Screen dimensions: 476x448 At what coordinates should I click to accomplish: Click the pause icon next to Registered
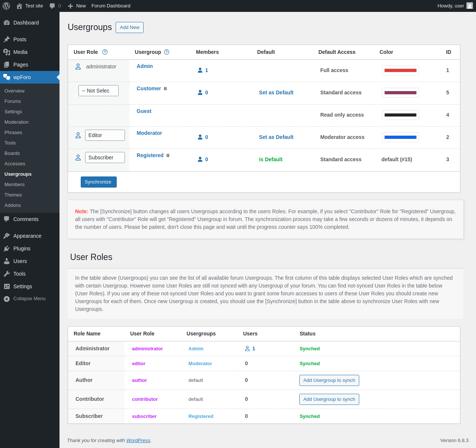[168, 156]
